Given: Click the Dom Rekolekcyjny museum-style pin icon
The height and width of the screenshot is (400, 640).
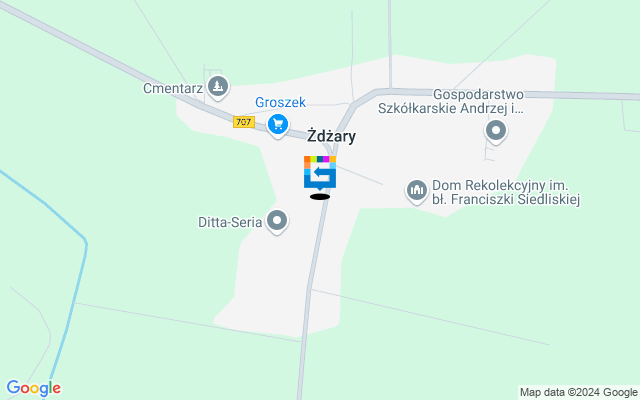Looking at the screenshot, I should pos(416,191).
